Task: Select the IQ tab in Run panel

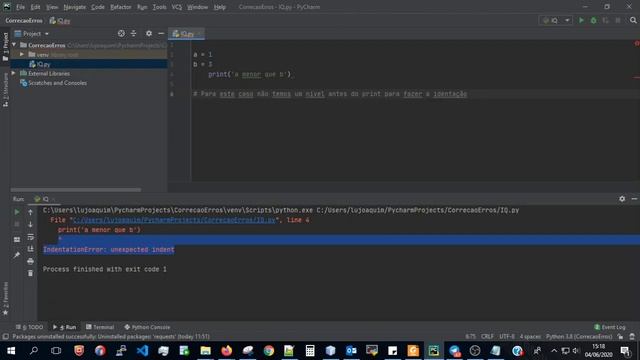Action: (x=45, y=199)
